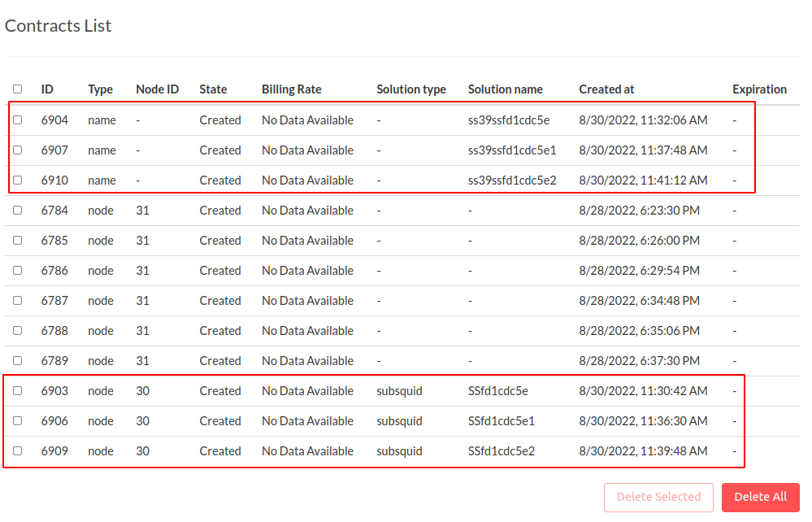Image resolution: width=812 pixels, height=522 pixels.
Task: Select the checkbox for contract 6907
Action: coord(17,150)
